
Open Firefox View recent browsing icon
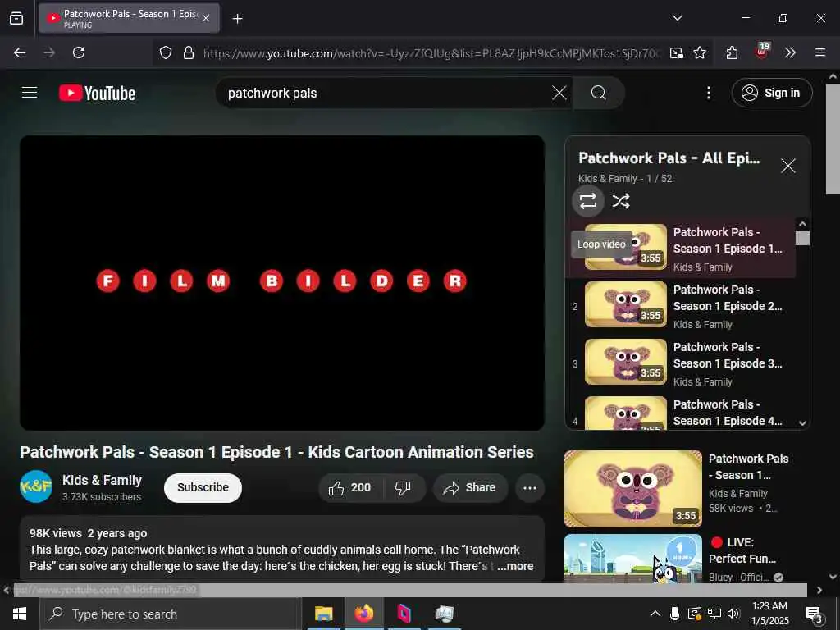(x=16, y=19)
